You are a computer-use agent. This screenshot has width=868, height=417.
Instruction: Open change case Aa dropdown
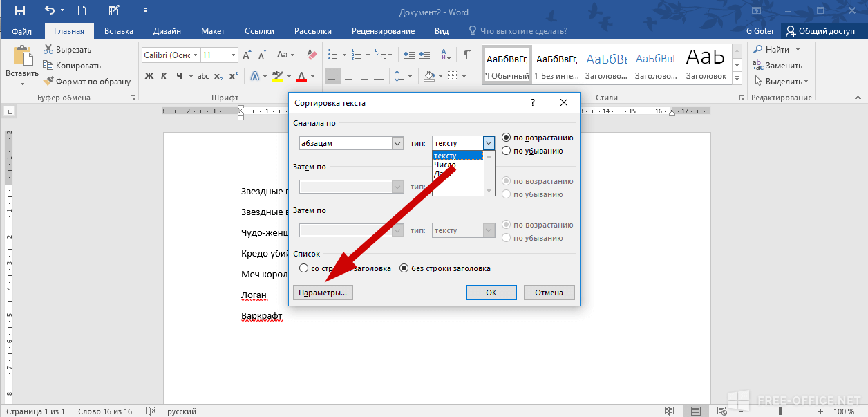pyautogui.click(x=286, y=55)
